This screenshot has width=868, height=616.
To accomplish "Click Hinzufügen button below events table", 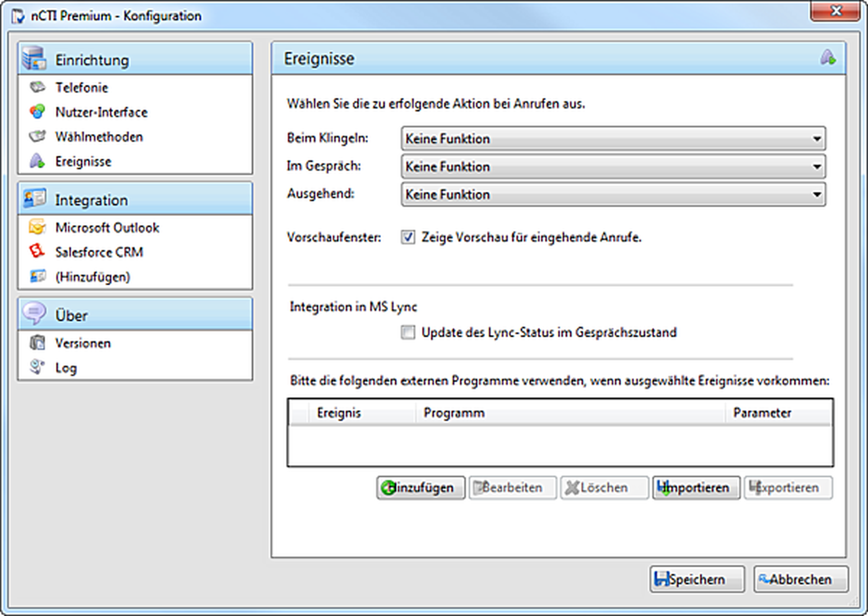I will [x=421, y=488].
